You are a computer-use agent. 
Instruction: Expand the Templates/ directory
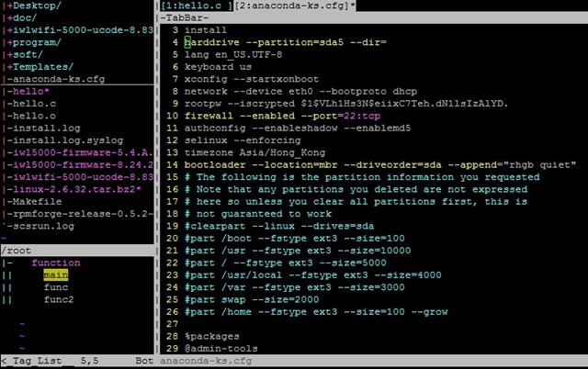pyautogui.click(x=40, y=67)
